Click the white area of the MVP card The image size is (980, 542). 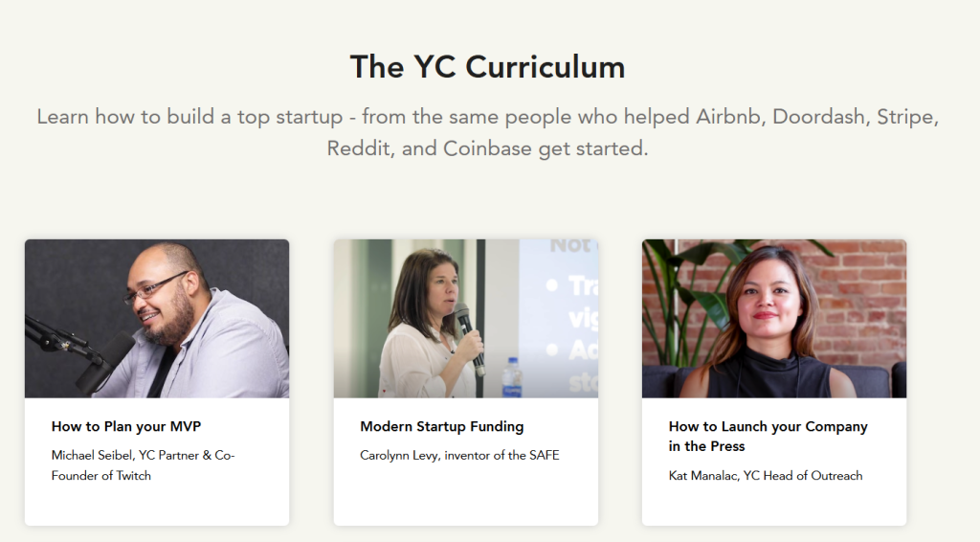(x=157, y=505)
